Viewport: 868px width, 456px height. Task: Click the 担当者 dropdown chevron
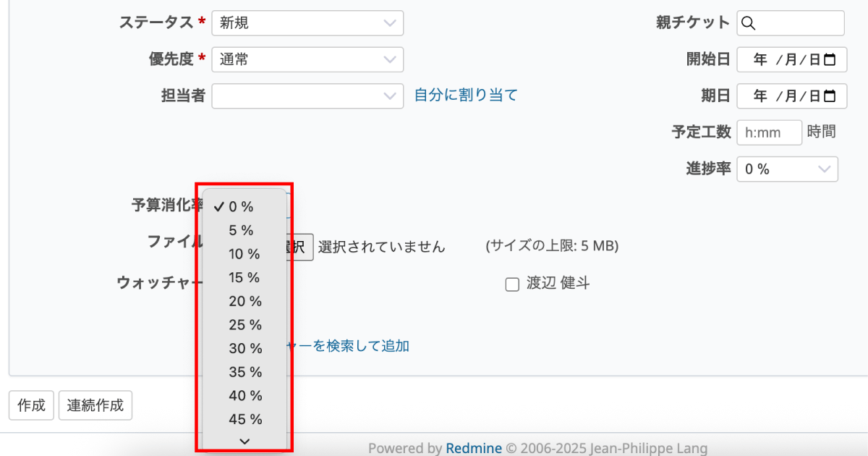point(391,96)
